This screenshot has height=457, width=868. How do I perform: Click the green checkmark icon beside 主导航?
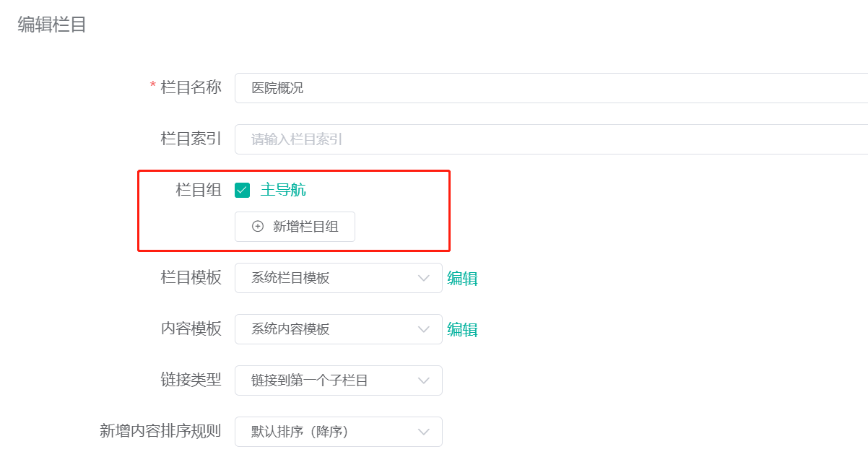click(242, 189)
